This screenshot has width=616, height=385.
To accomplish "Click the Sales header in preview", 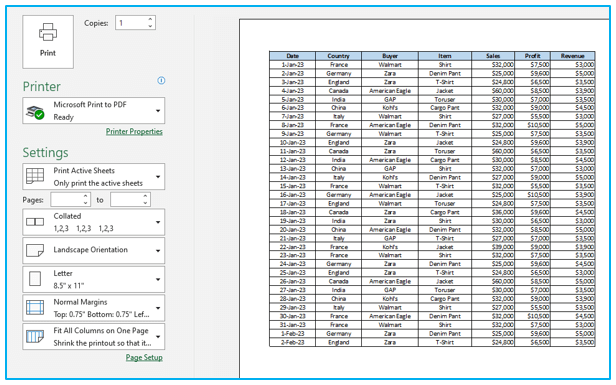I will click(x=493, y=56).
